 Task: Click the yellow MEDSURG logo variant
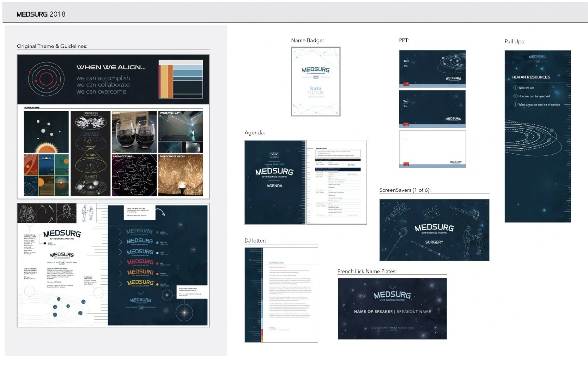(x=140, y=283)
